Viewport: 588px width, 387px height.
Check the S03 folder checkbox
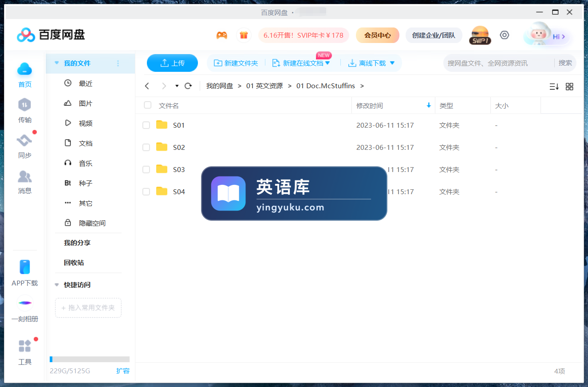pos(146,170)
